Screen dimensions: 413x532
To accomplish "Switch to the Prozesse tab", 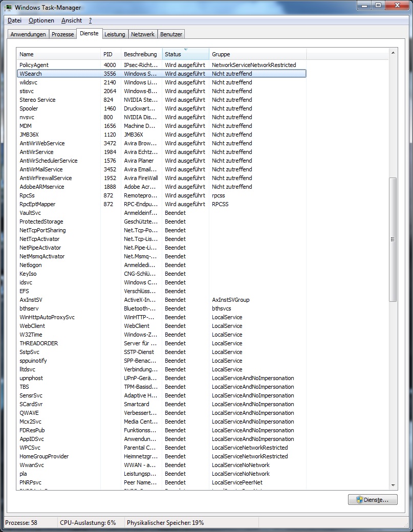I will click(x=63, y=34).
